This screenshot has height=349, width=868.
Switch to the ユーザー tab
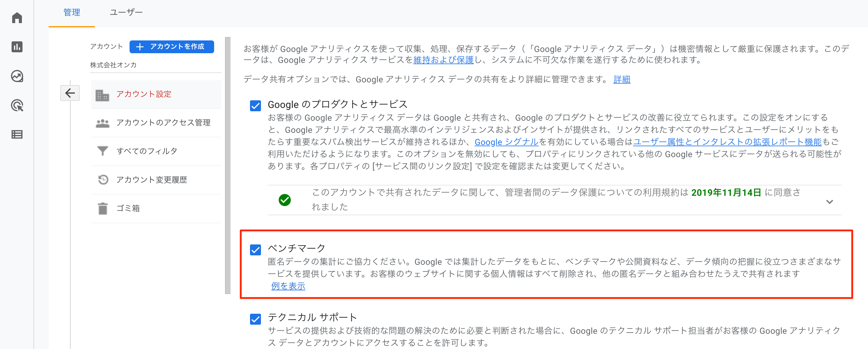point(126,12)
